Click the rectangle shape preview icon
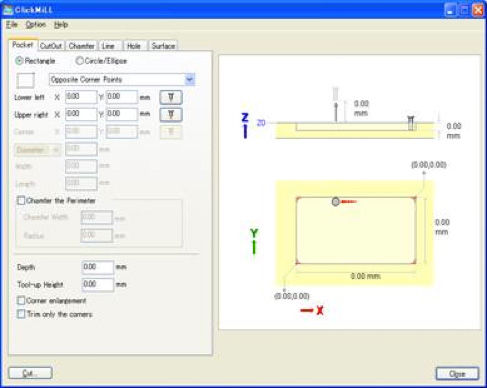 pyautogui.click(x=26, y=80)
